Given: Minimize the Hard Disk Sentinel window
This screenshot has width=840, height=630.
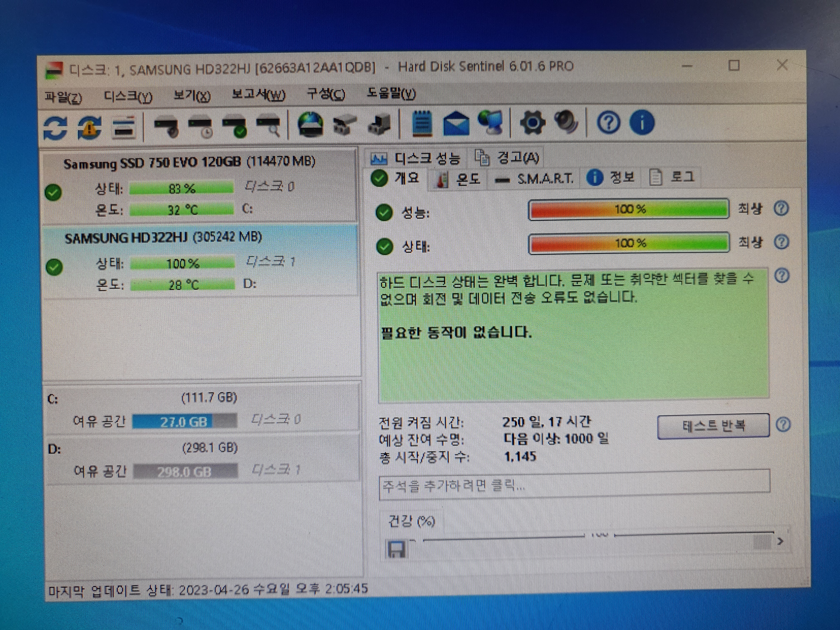Looking at the screenshot, I should pos(687,66).
